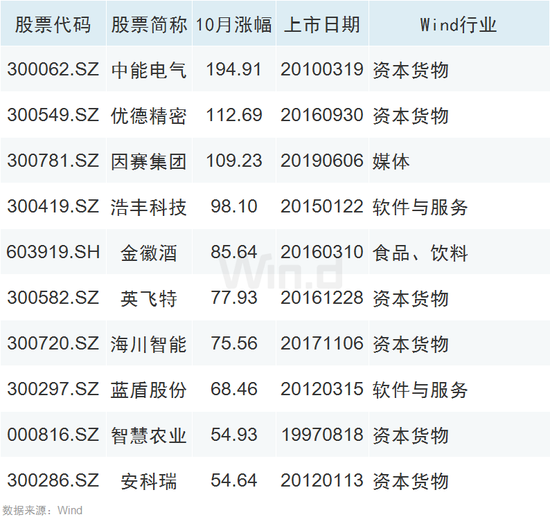Select stock name 英飞特
This screenshot has height=517, width=550.
pos(149,298)
